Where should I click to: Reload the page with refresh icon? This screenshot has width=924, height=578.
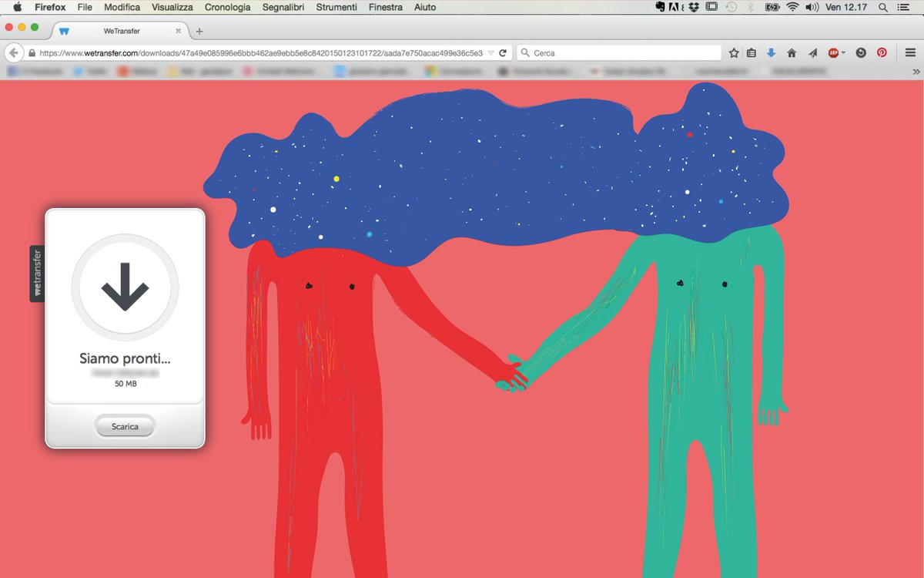pyautogui.click(x=503, y=53)
